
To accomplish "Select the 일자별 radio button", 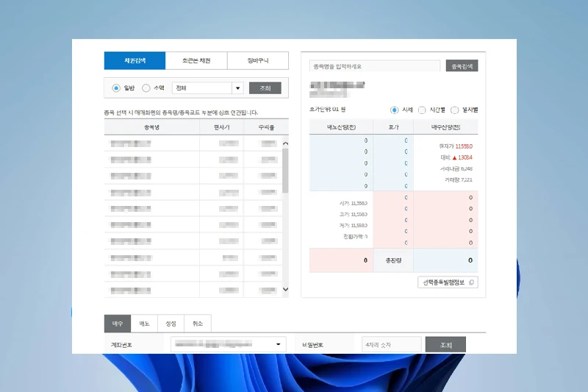I will coord(454,110).
